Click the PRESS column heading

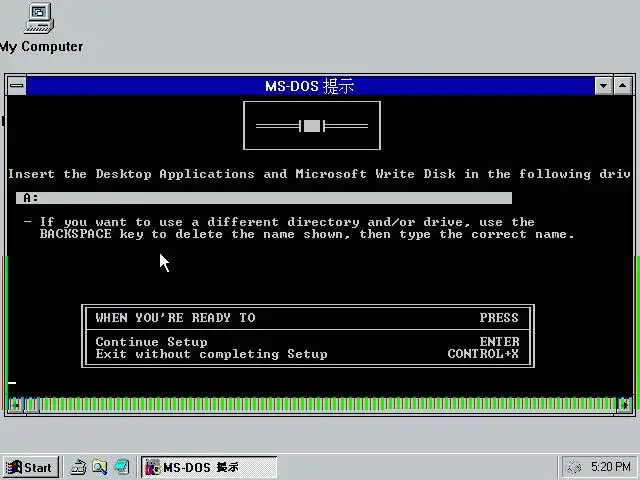499,318
